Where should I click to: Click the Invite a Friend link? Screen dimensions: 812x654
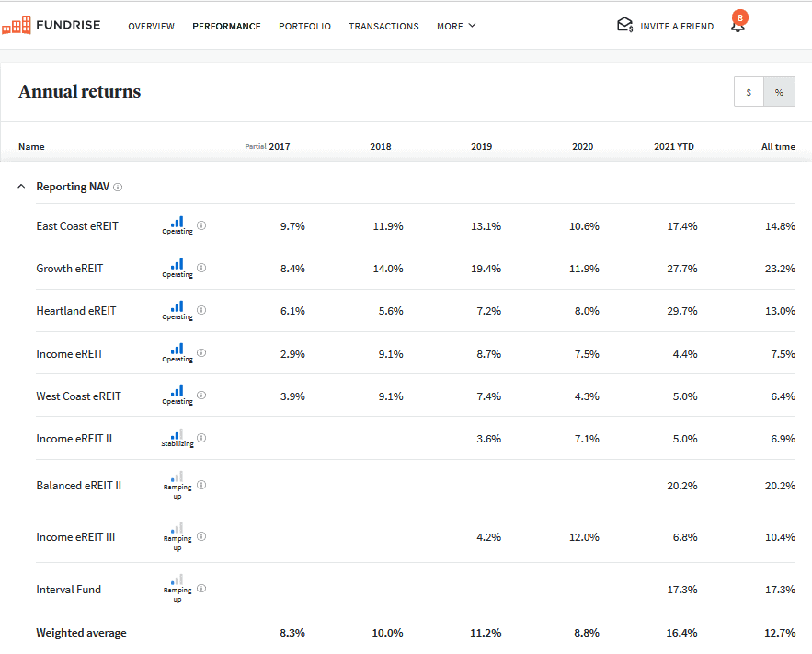tap(677, 26)
